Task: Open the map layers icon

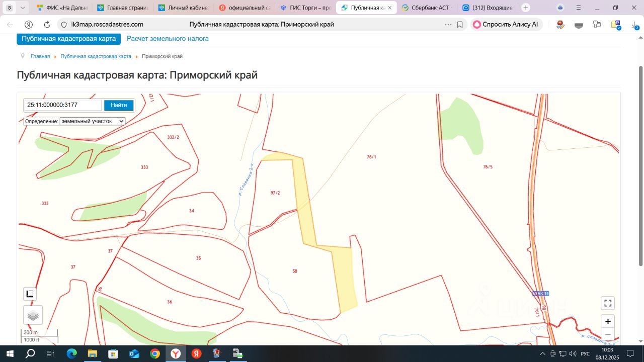Action: coord(33,315)
